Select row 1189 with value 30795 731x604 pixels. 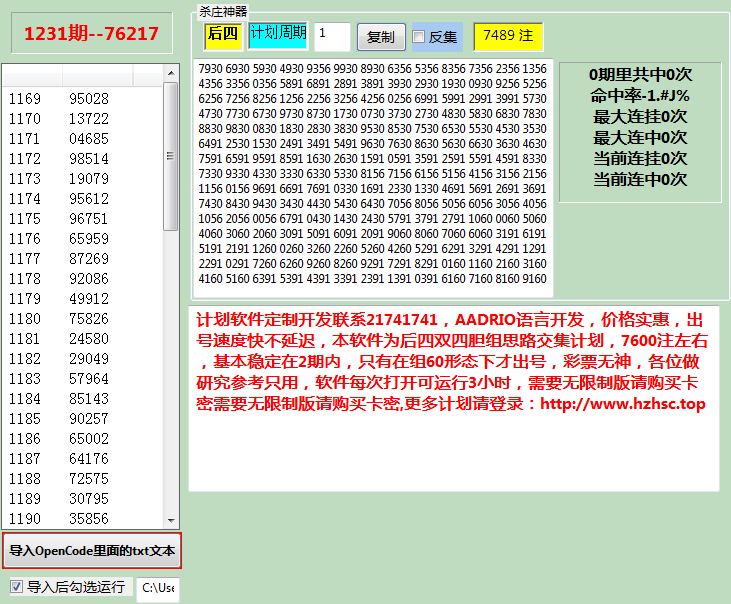83,499
